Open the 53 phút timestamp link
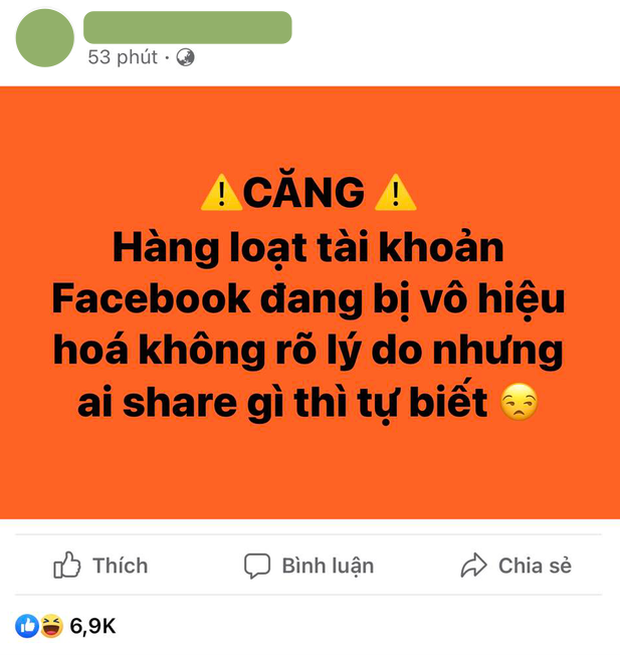This screenshot has height=656, width=620. point(123,57)
